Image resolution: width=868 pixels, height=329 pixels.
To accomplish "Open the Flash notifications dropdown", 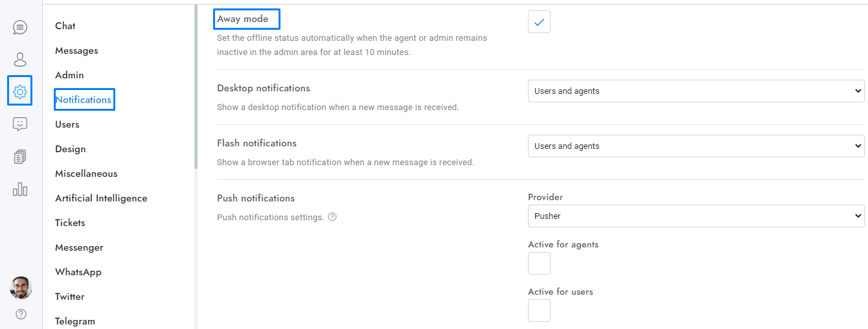I will [x=696, y=146].
